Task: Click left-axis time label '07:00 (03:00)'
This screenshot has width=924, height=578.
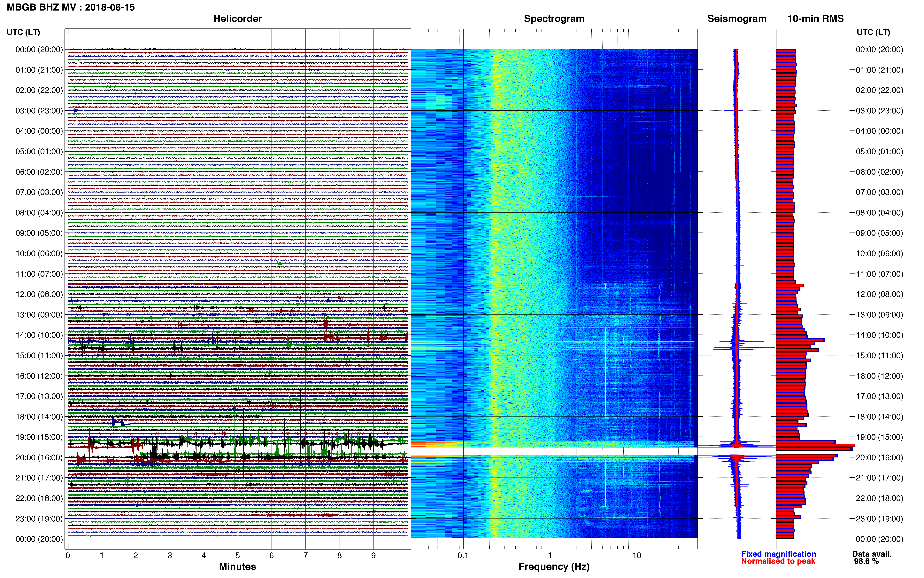Action: [x=39, y=192]
